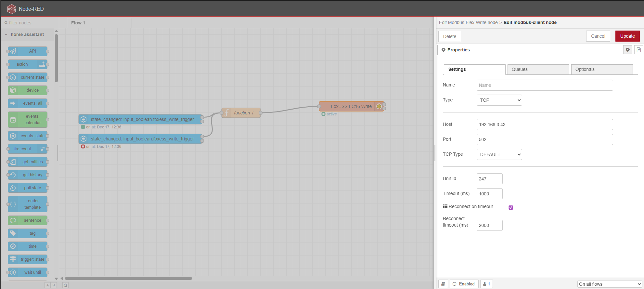The width and height of the screenshot is (644, 289).
Task: Click the Node-RED logo in header
Action: coord(12,9)
